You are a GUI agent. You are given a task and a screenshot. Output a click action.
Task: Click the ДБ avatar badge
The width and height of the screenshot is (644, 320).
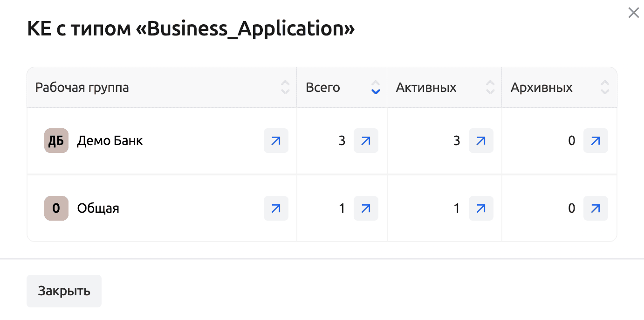[x=56, y=140]
